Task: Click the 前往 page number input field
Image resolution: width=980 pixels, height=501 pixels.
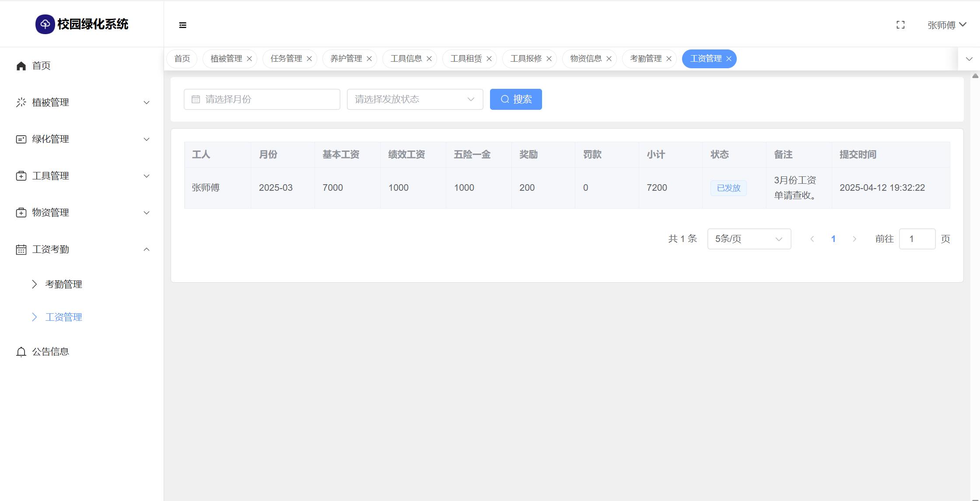Action: pos(917,239)
